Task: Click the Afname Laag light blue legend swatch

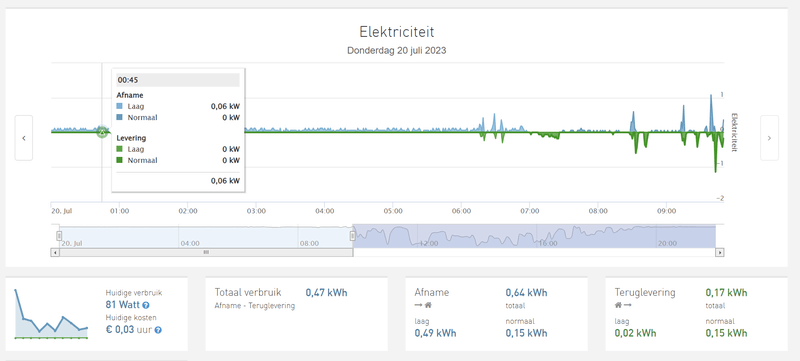Action: [x=119, y=107]
